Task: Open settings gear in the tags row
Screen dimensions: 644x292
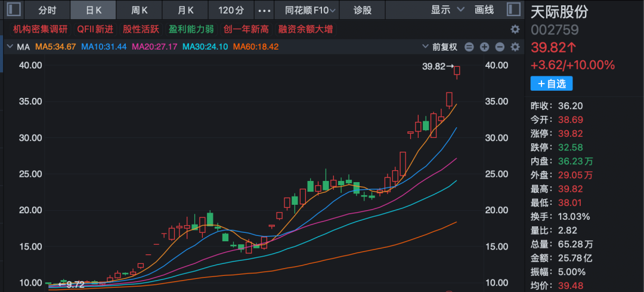Action: (x=515, y=29)
